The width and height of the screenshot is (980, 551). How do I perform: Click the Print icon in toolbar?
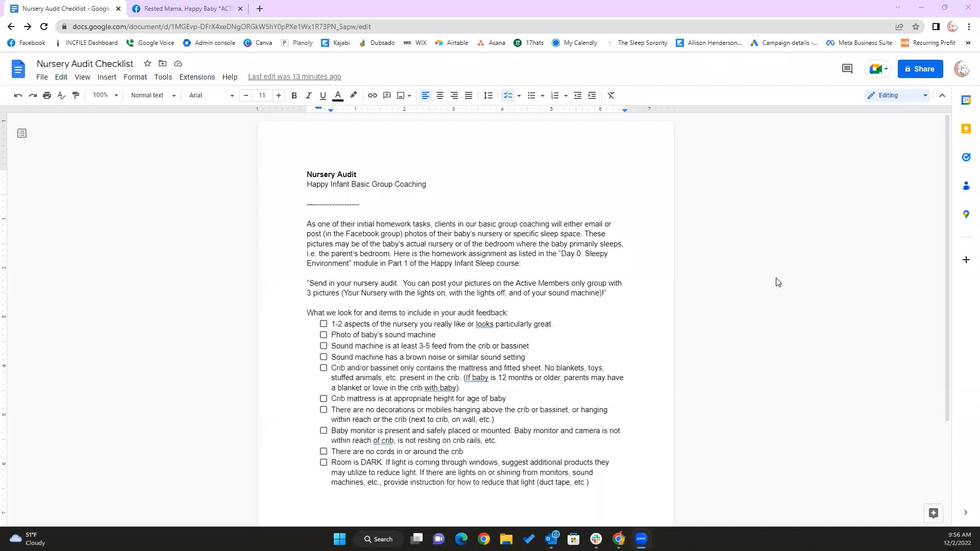coord(47,95)
